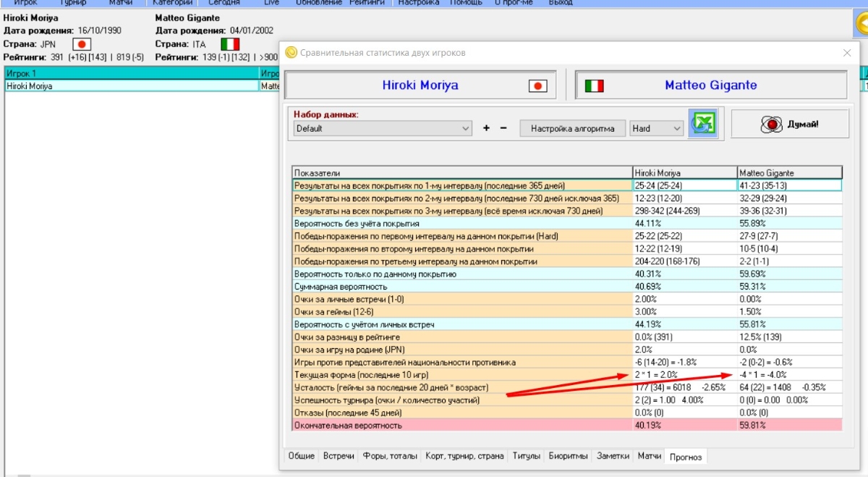Click Italy flag in Matteo Gigante header
This screenshot has width=868, height=477.
click(x=594, y=86)
